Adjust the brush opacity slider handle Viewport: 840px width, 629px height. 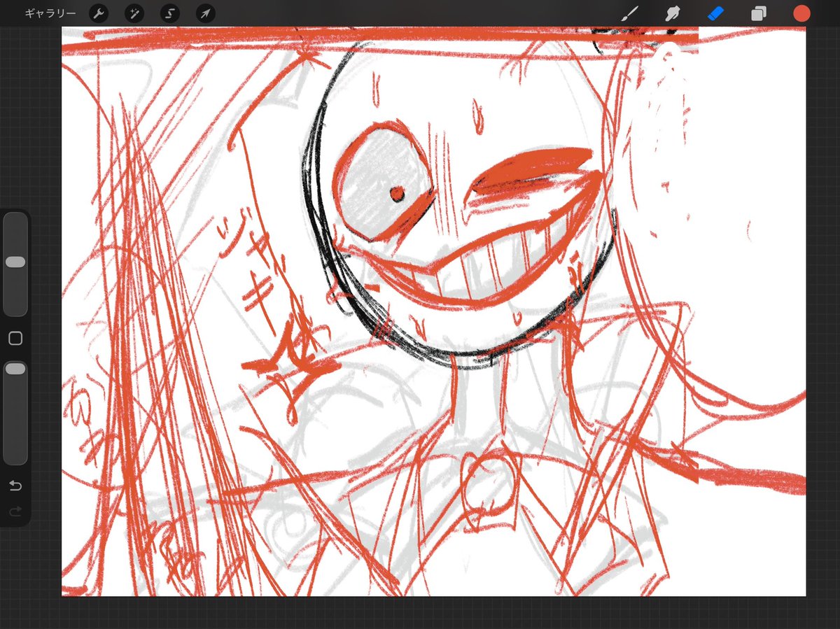click(x=15, y=368)
